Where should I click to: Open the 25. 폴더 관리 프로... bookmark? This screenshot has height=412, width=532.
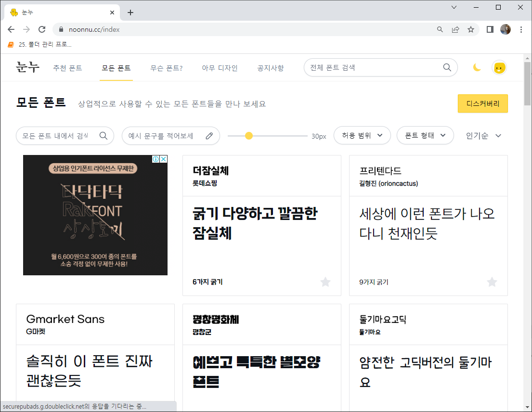(x=39, y=44)
